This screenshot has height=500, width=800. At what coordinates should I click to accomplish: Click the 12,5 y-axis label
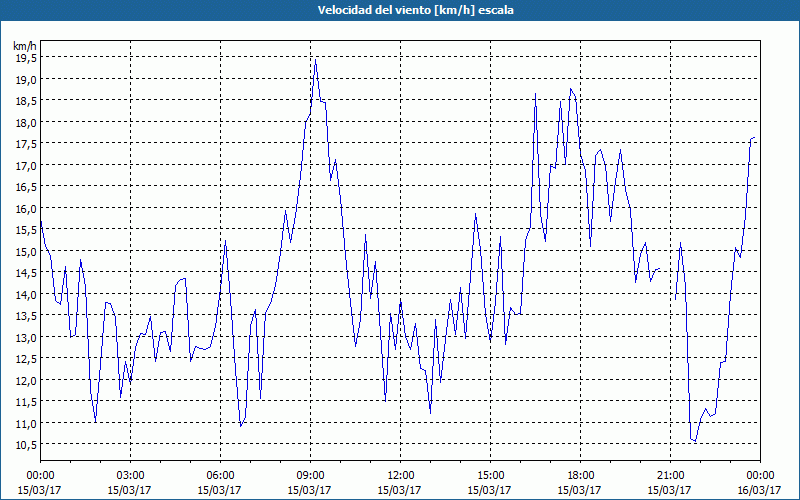coord(27,359)
